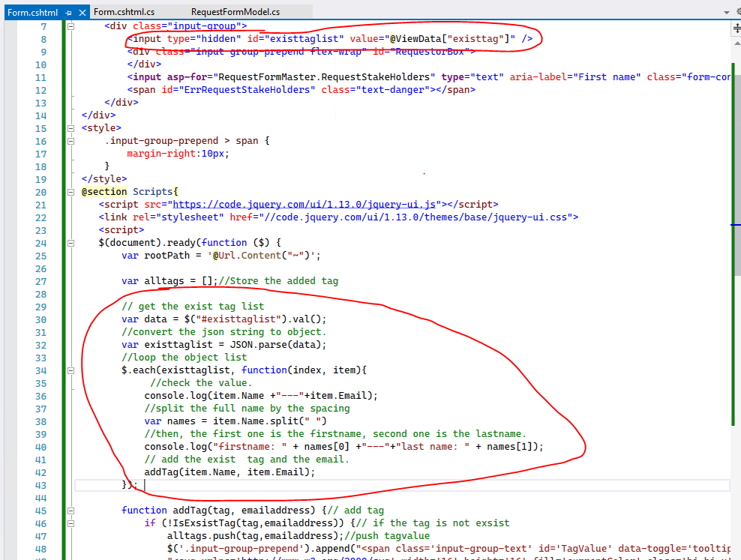This screenshot has width=741, height=560.
Task: Click the addTag(item.Name, item.Email) call
Action: [x=229, y=472]
